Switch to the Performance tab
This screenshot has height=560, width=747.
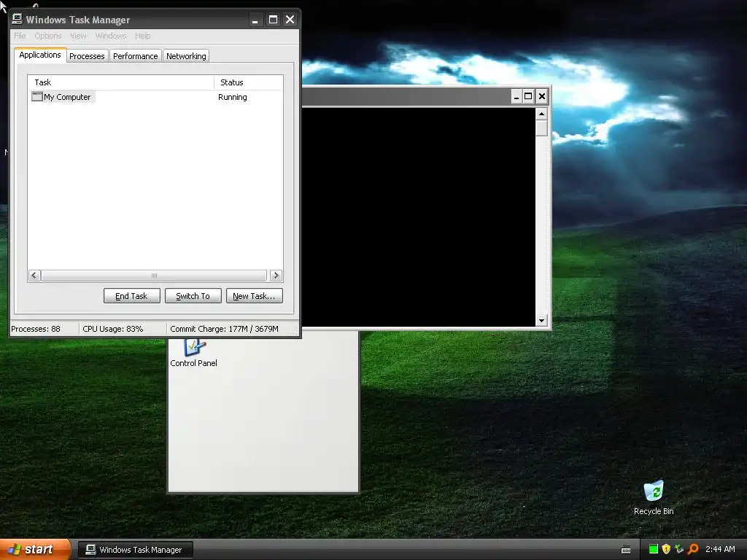135,56
